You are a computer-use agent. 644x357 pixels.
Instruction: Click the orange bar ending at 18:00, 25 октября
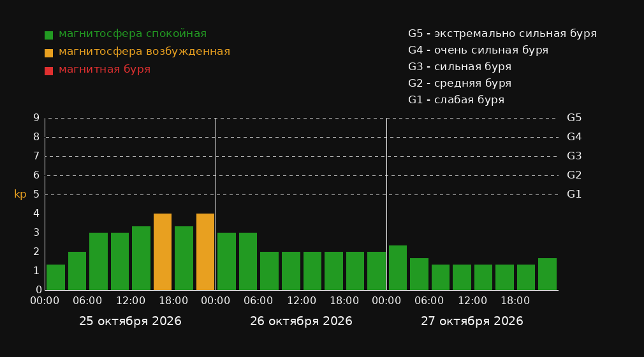point(163,252)
